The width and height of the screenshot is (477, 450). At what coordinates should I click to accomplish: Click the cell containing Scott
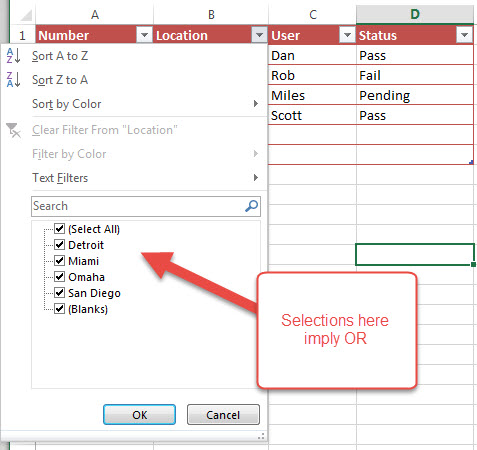coord(312,115)
